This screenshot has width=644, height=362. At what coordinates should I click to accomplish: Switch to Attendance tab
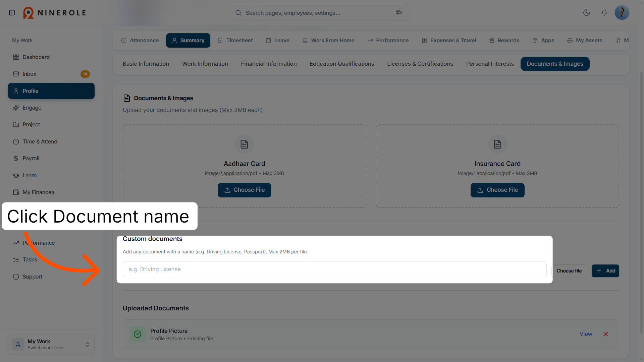coord(140,40)
